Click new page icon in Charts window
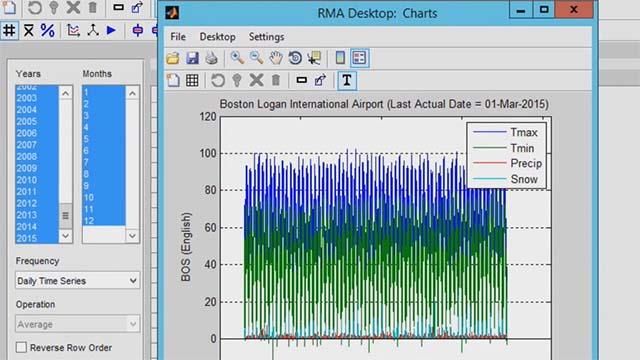The height and width of the screenshot is (360, 640). coord(173,80)
